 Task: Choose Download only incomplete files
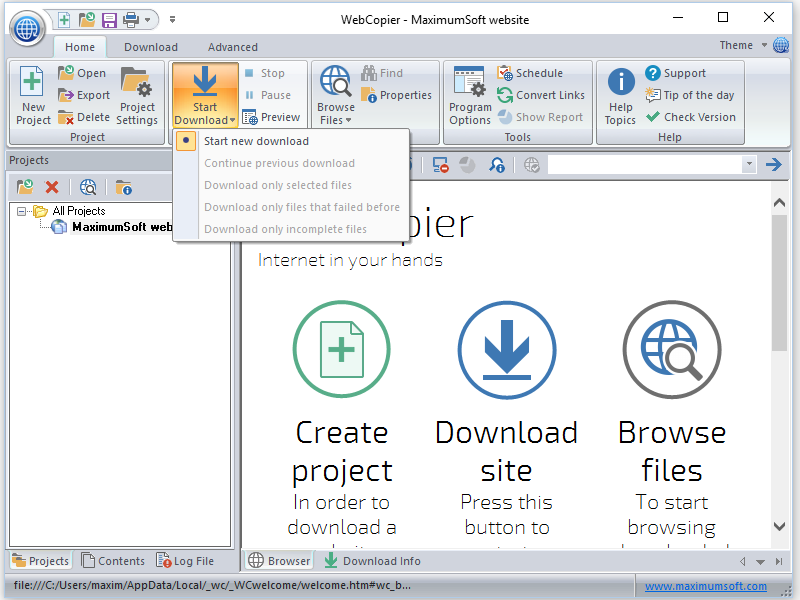(291, 229)
